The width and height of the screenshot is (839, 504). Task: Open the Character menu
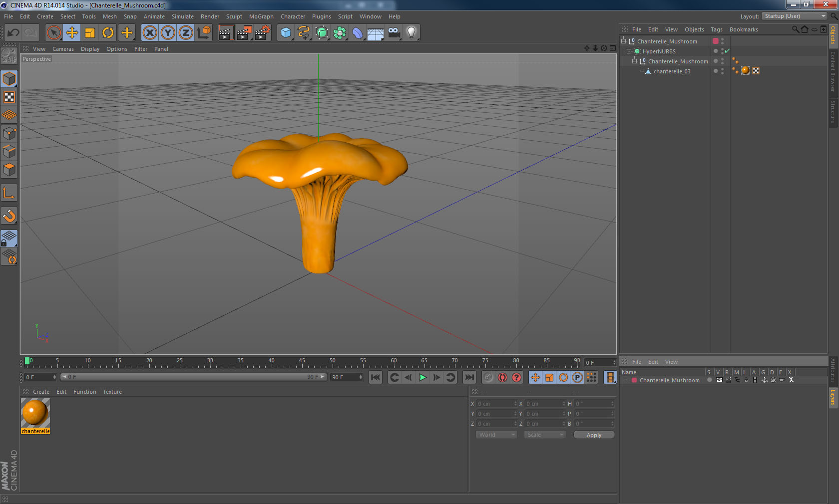tap(293, 16)
